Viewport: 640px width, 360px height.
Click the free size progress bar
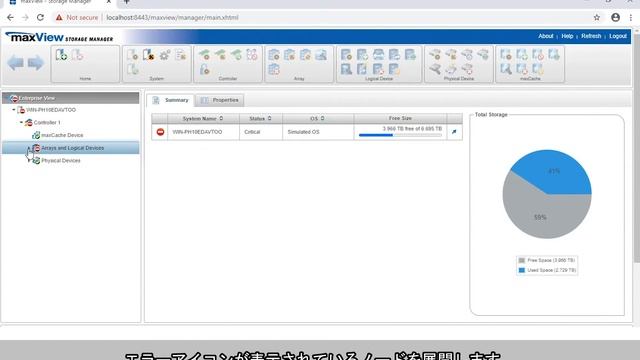(x=400, y=135)
